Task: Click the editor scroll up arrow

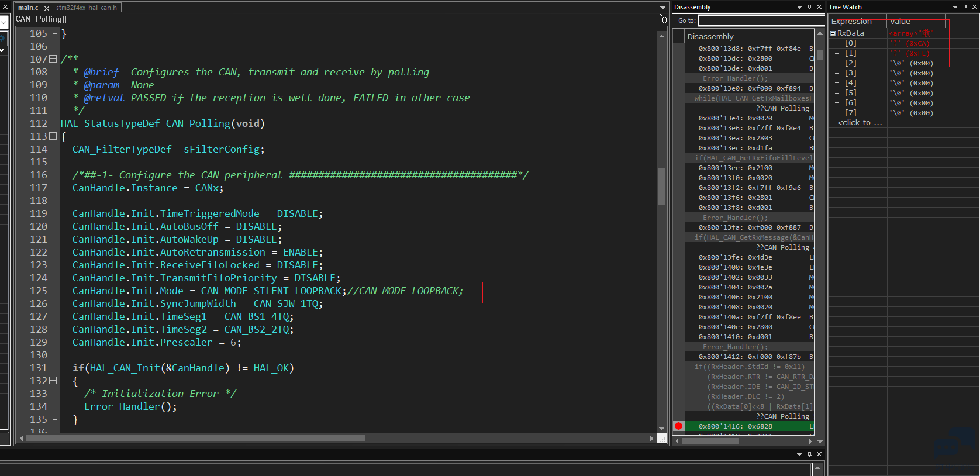Action: (662, 36)
